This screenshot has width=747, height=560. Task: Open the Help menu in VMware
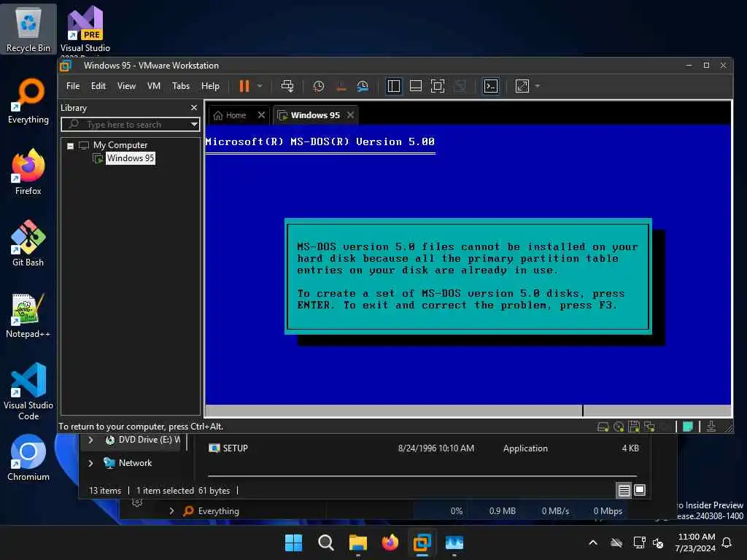210,86
